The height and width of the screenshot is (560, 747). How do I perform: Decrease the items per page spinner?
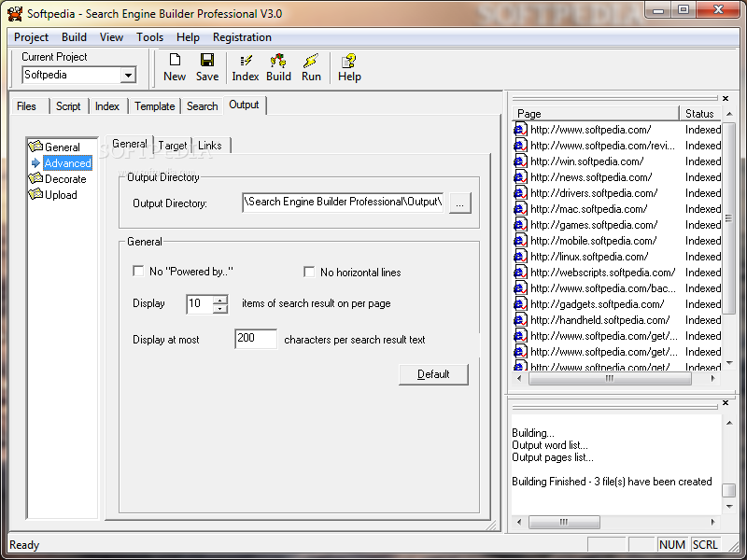pos(220,309)
